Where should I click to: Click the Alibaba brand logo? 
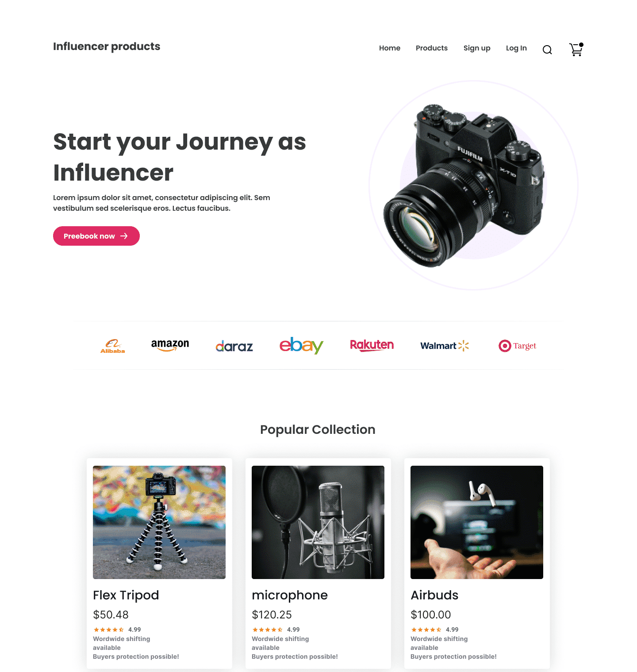(x=113, y=346)
